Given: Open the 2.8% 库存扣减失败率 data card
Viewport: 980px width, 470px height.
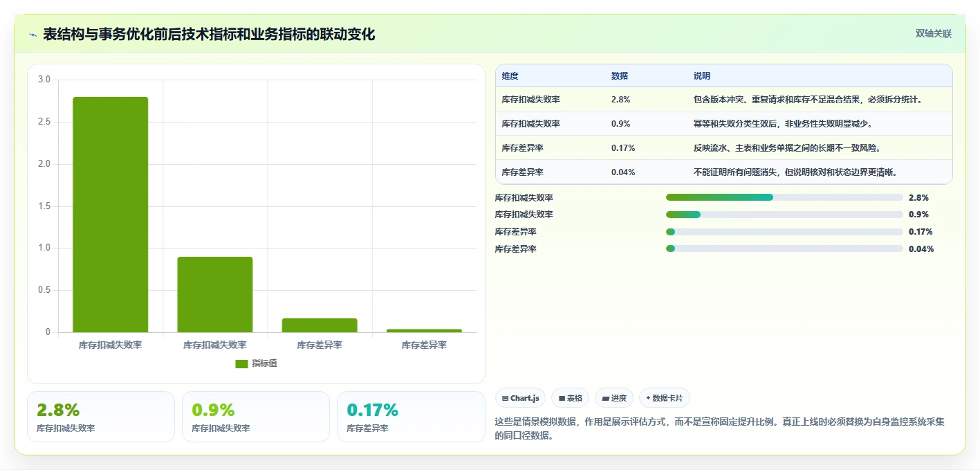Looking at the screenshot, I should click(x=101, y=417).
